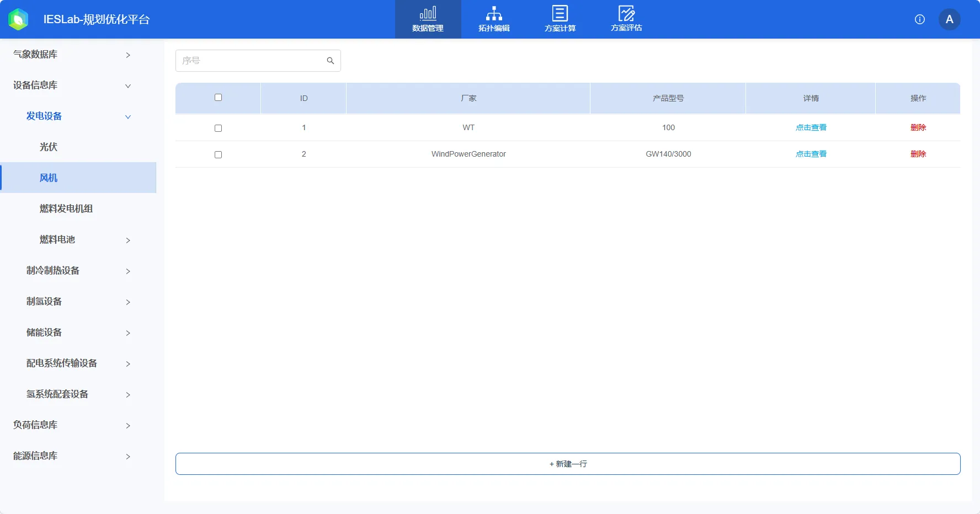Screen dimensions: 980x514
Task: Click the ID column header
Action: pos(303,98)
